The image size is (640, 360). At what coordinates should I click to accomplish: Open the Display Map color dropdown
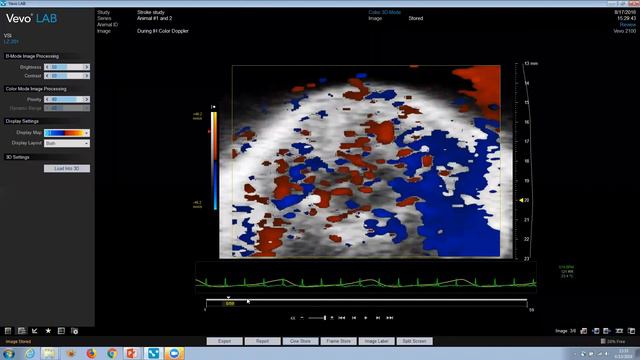[x=67, y=133]
